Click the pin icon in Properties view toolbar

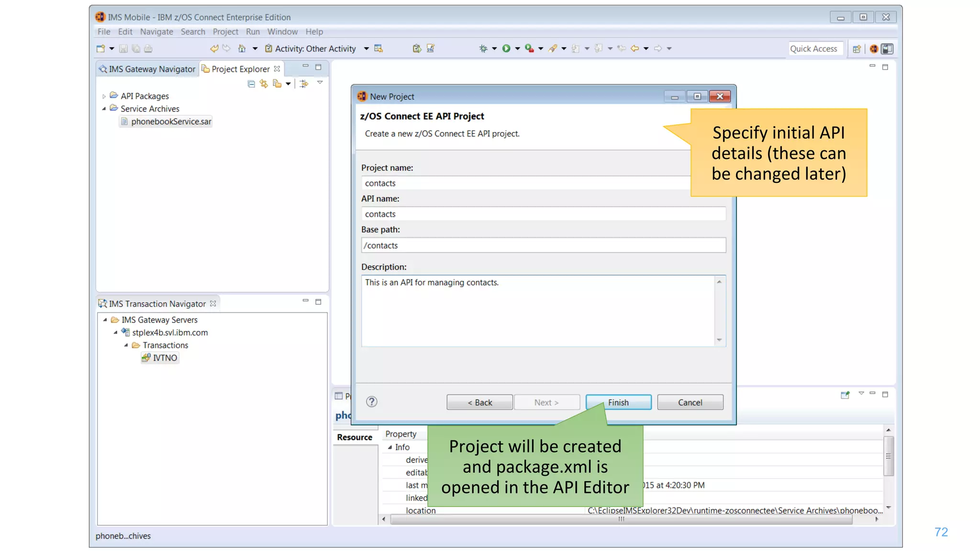845,395
